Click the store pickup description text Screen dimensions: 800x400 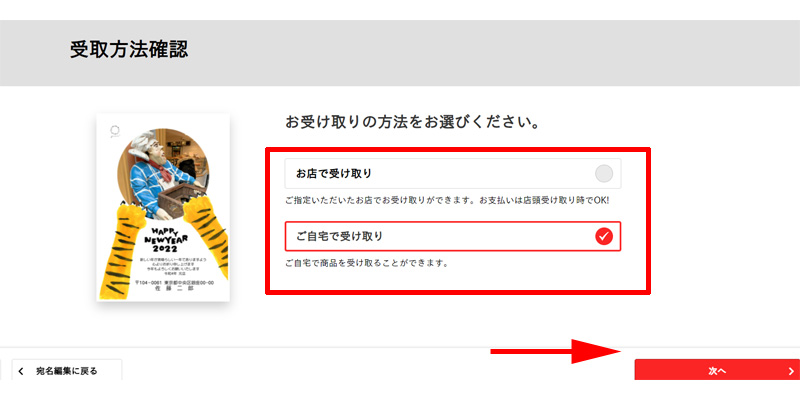point(447,201)
